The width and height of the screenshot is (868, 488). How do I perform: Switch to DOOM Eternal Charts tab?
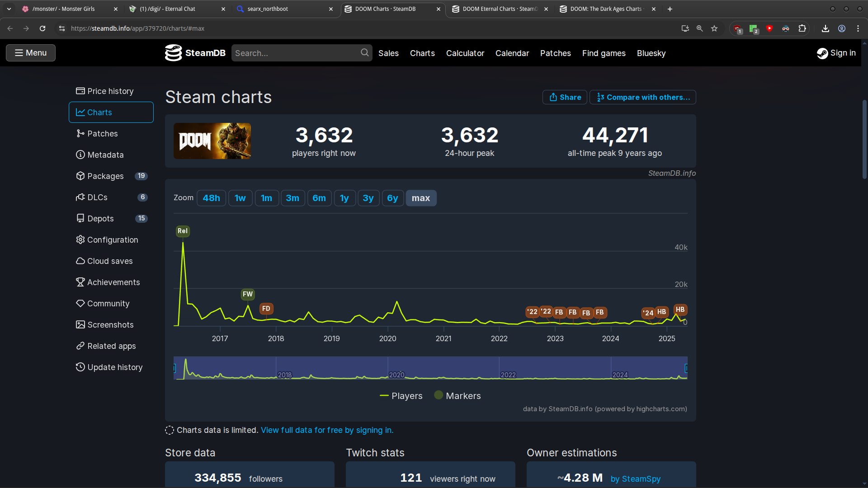point(499,9)
